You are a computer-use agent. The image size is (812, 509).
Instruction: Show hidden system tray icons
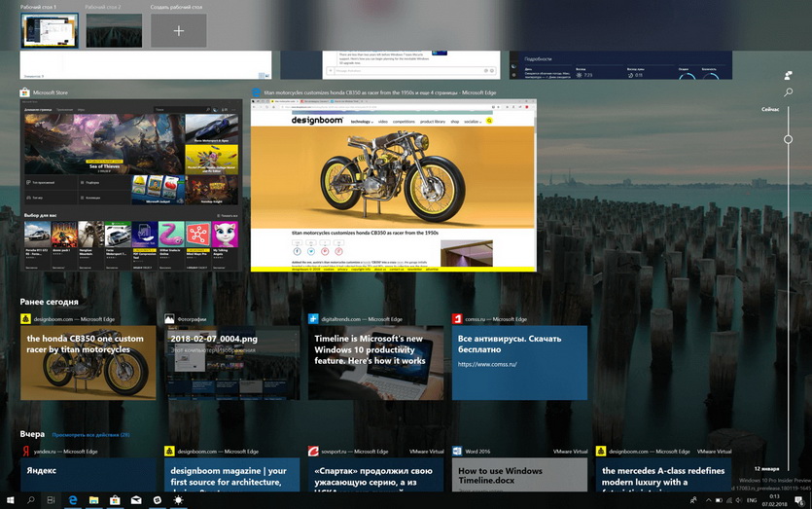(x=708, y=500)
